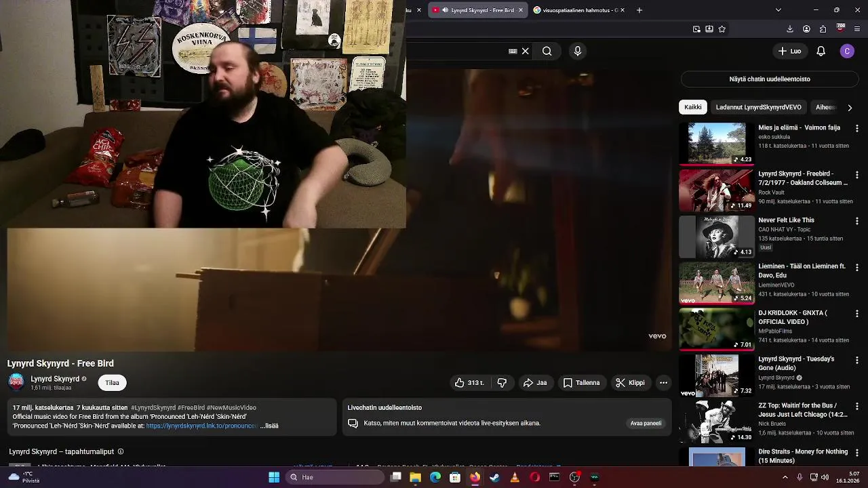The height and width of the screenshot is (488, 868).
Task: Open on-screen keyboard icon in search box
Action: click(x=513, y=51)
